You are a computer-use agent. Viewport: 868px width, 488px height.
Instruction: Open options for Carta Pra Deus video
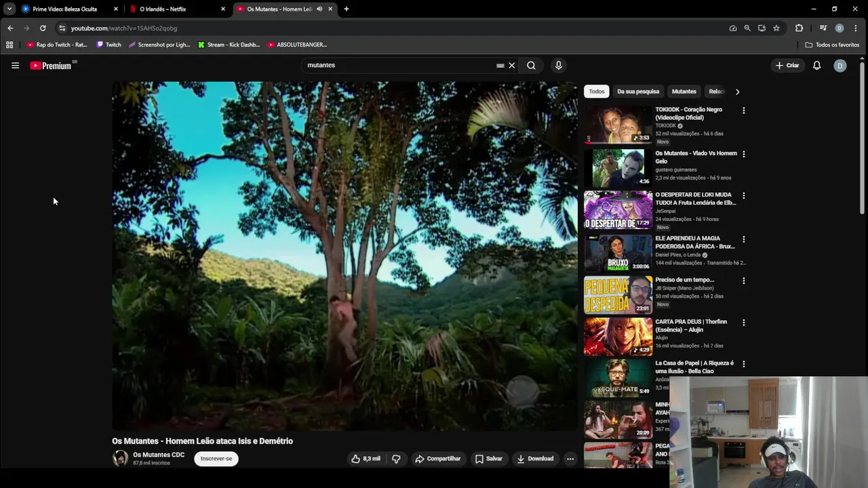click(x=743, y=323)
